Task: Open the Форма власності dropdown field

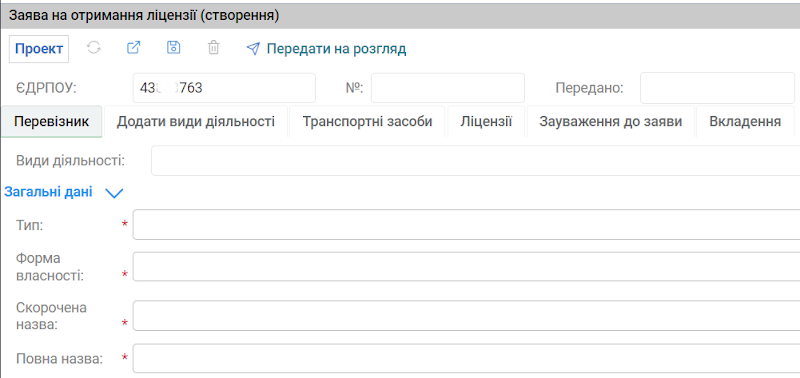Action: [x=466, y=266]
